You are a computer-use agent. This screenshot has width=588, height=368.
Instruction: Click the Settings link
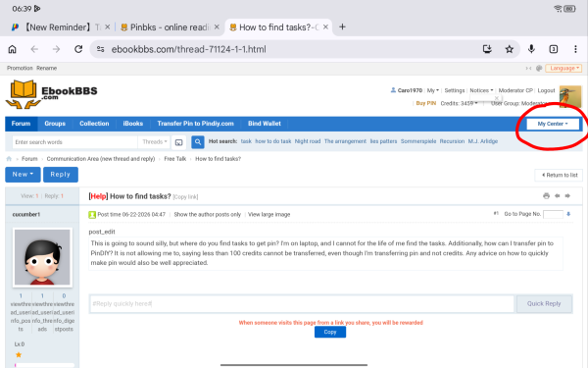coord(455,90)
